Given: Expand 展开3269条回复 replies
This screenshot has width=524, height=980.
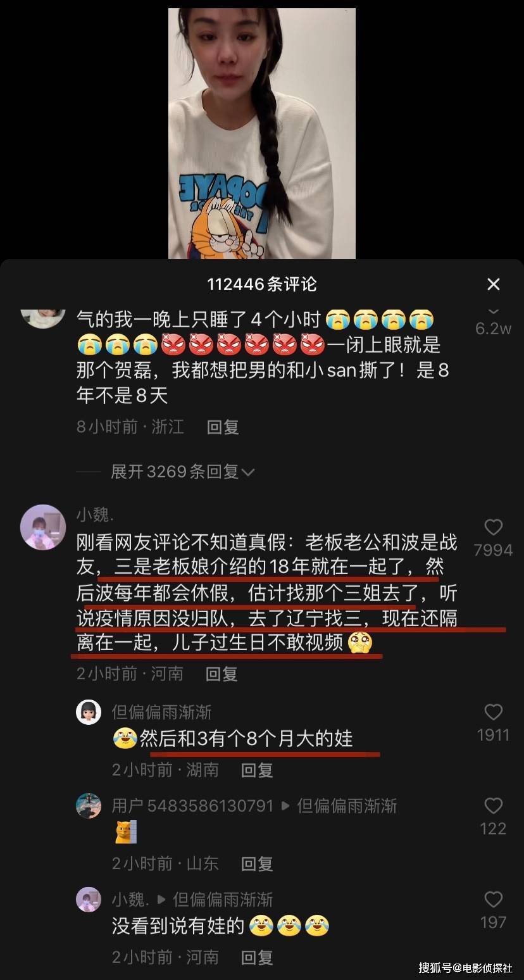Looking at the screenshot, I should 183,472.
